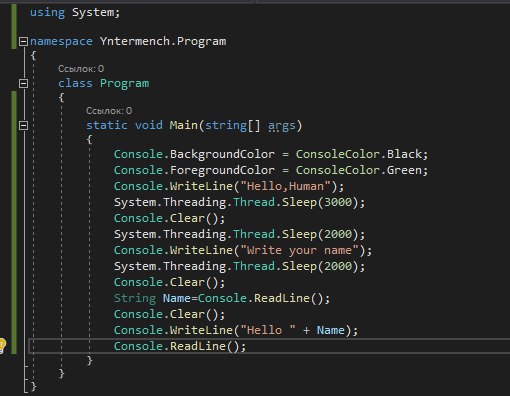
Task: Open the lightbulb quick actions icon
Action: pos(2,345)
